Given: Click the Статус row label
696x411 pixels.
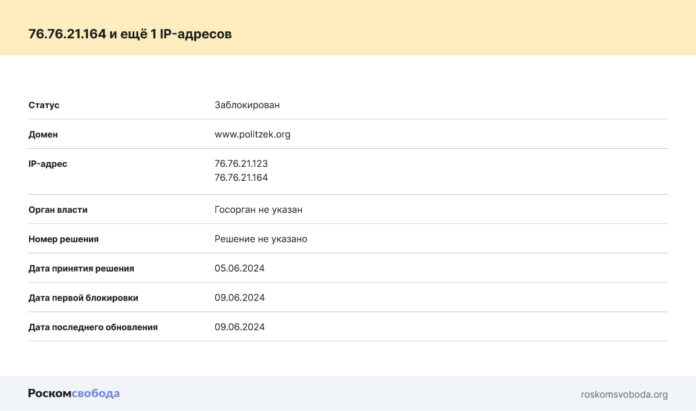Looking at the screenshot, I should click(x=44, y=104).
